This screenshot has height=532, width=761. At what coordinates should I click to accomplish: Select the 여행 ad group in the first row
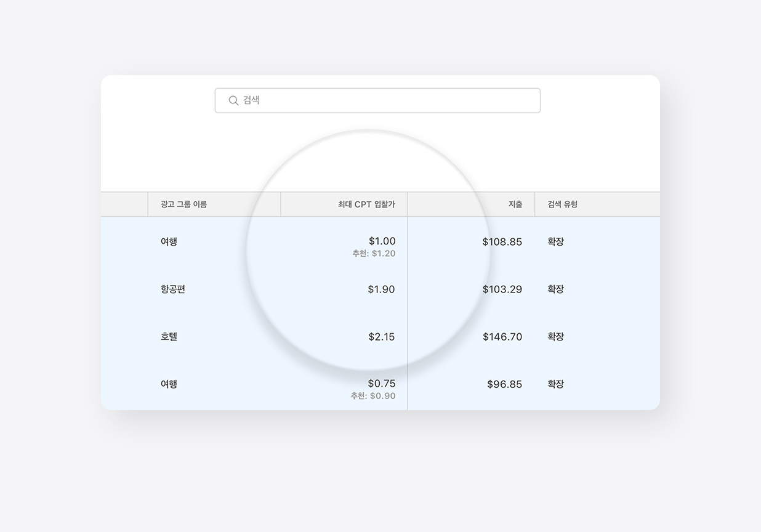click(x=169, y=241)
